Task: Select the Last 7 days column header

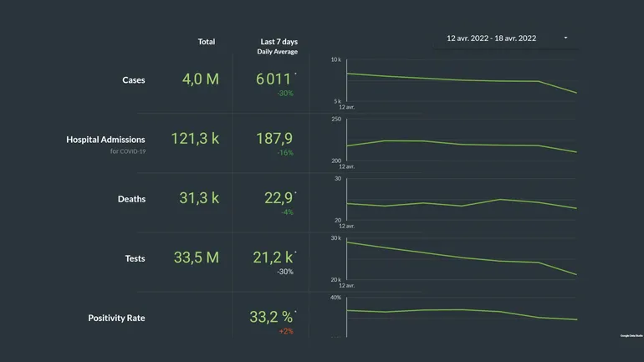Action: point(279,42)
